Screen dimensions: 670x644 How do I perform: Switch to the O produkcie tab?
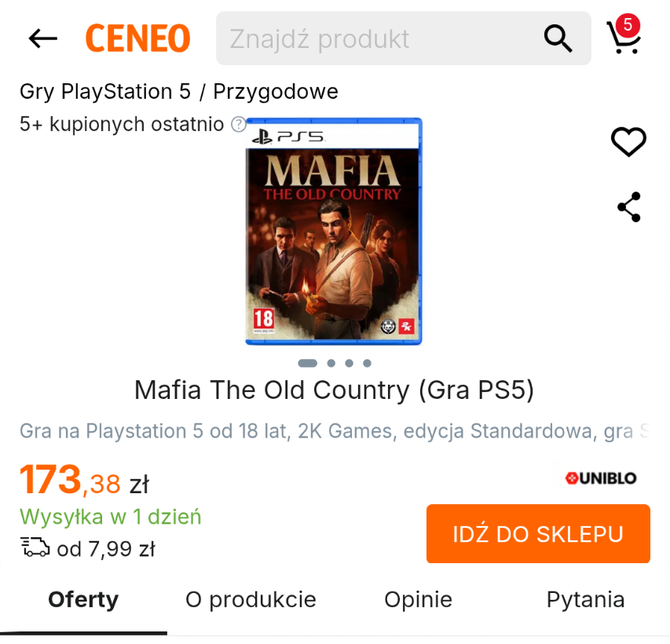click(x=251, y=599)
